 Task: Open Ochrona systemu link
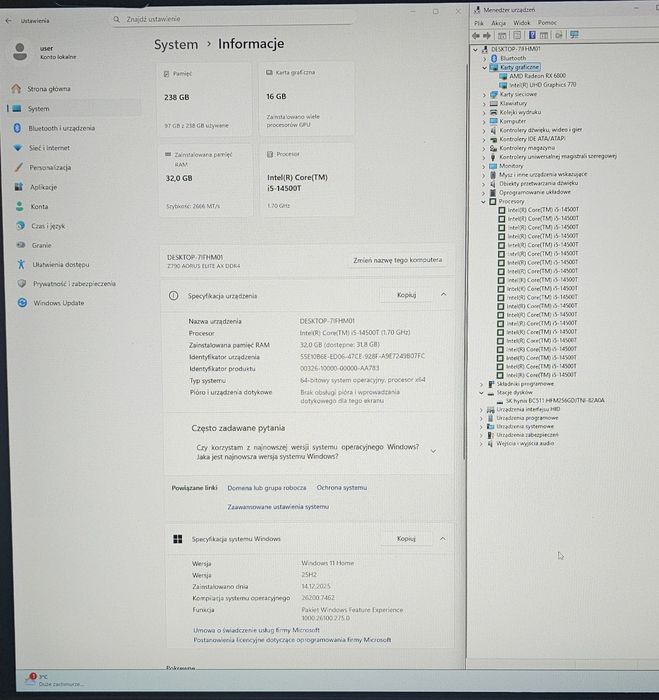[x=342, y=488]
